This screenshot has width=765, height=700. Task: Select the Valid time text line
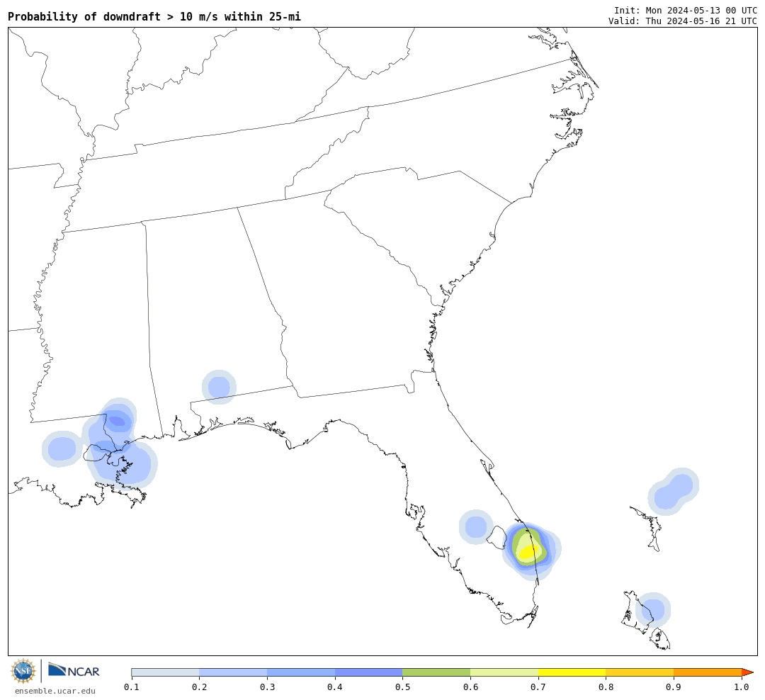click(683, 21)
